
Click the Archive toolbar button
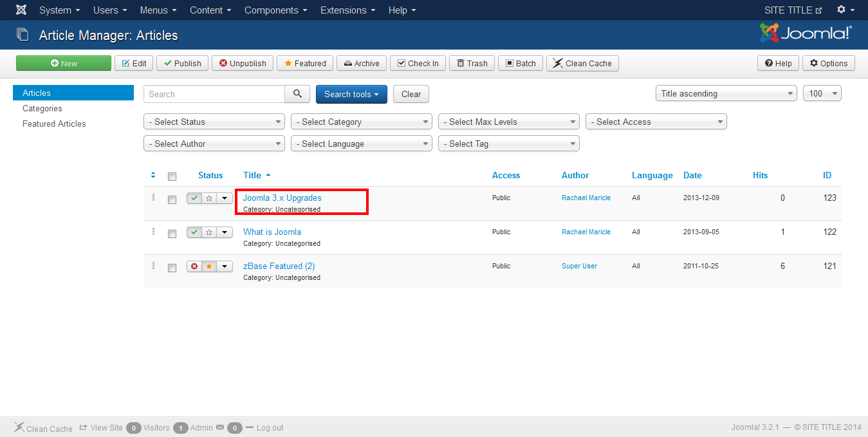(x=362, y=63)
